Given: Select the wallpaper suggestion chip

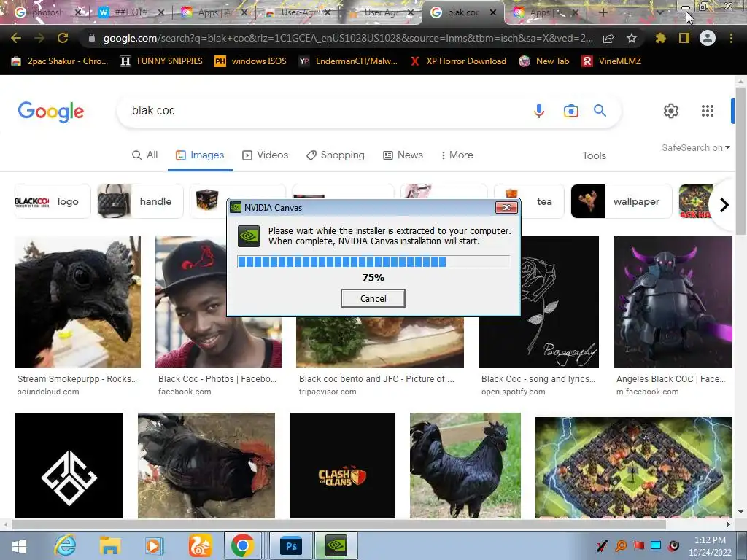Looking at the screenshot, I should (x=622, y=201).
